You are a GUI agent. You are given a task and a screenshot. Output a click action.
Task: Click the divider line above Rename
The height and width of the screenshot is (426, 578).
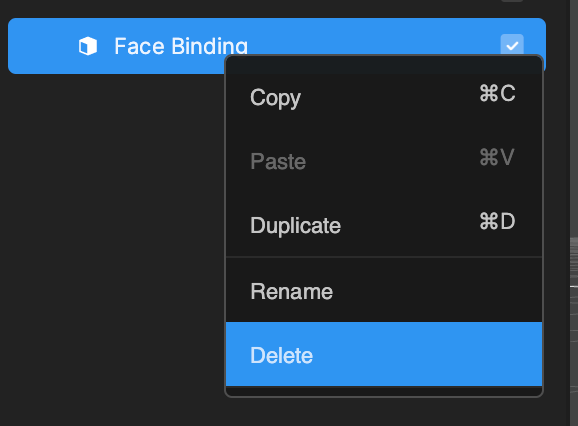384,257
